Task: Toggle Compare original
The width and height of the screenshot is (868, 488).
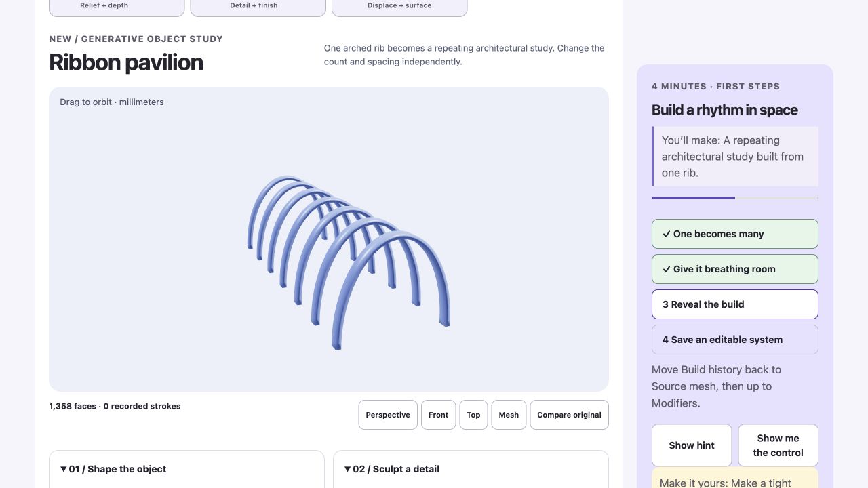Action: tap(570, 415)
